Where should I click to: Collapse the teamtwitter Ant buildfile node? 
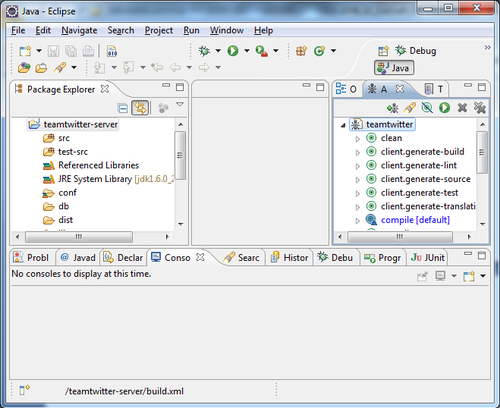343,125
